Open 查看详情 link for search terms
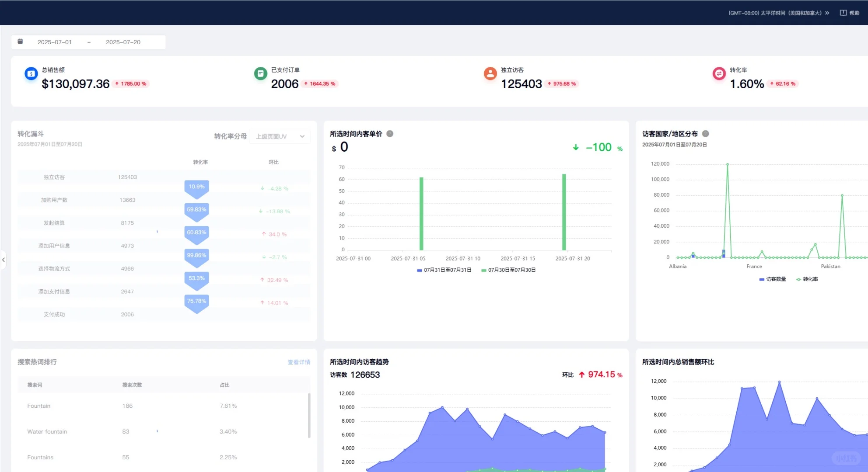This screenshot has height=472, width=868. coord(299,362)
